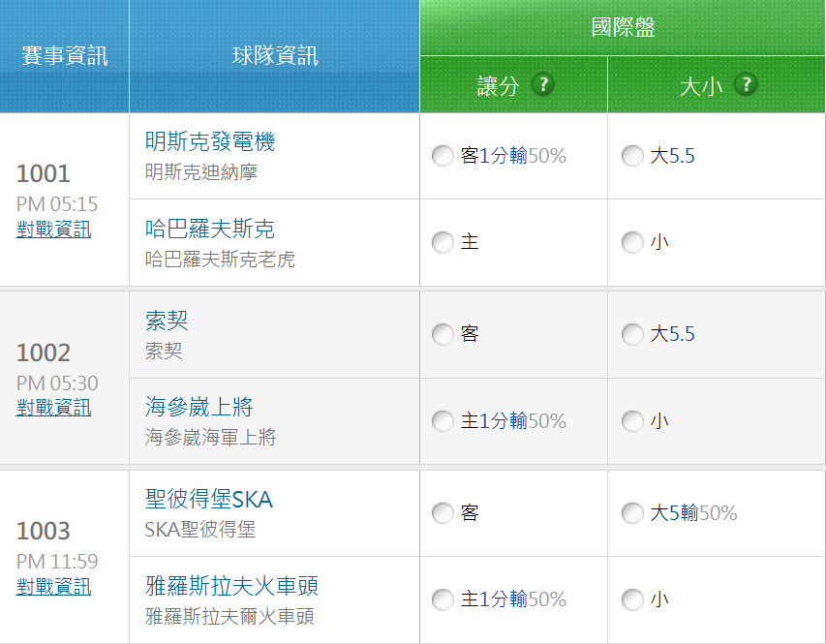
Task: Choose 大5.5 radio for game 1001
Action: pos(632,156)
